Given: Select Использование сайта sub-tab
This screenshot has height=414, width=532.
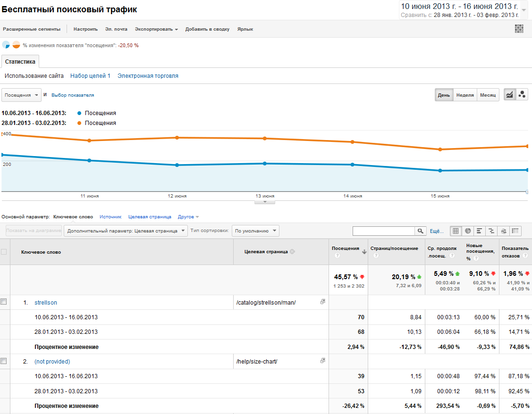Looking at the screenshot, I should [34, 76].
